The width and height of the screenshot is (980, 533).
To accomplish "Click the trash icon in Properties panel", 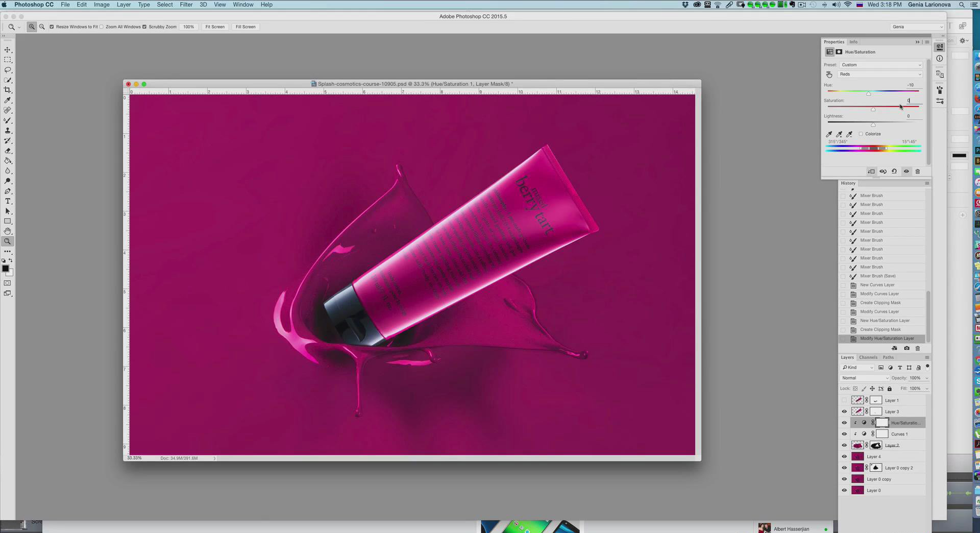I will pos(917,172).
